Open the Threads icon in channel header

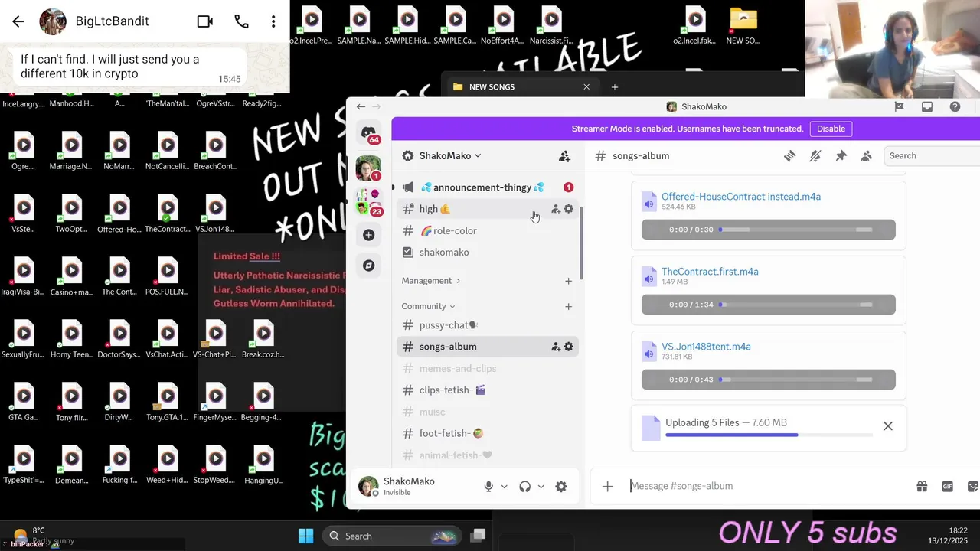click(x=789, y=156)
